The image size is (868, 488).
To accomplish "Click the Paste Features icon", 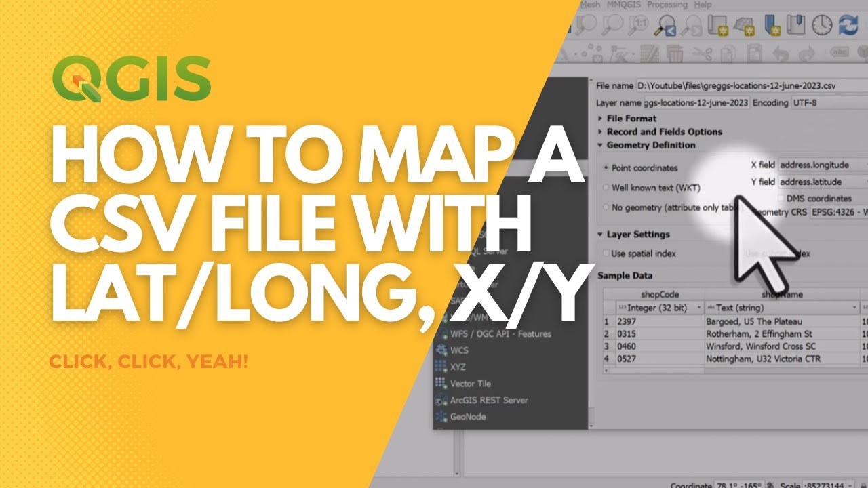I will coord(754,54).
